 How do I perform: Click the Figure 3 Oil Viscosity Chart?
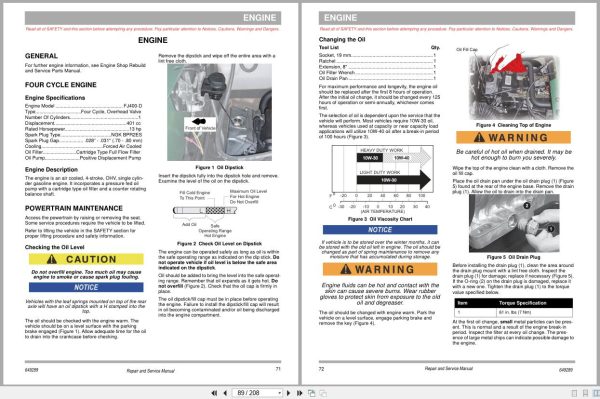coord(383,178)
